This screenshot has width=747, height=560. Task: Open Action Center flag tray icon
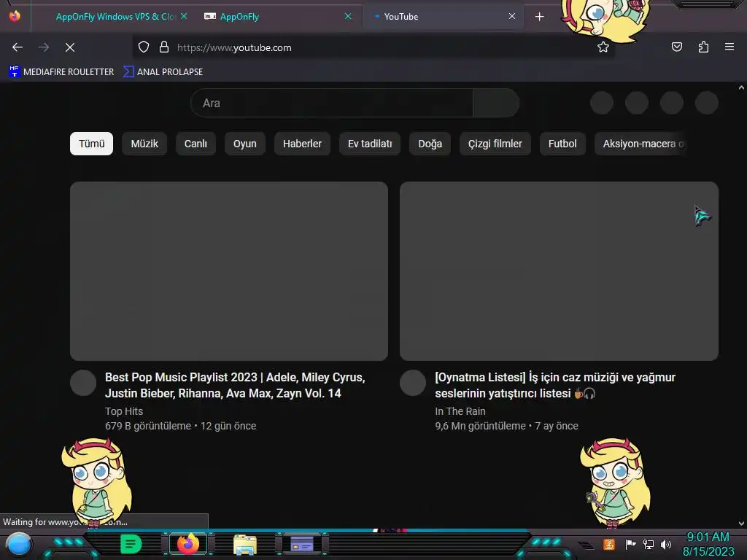(630, 544)
